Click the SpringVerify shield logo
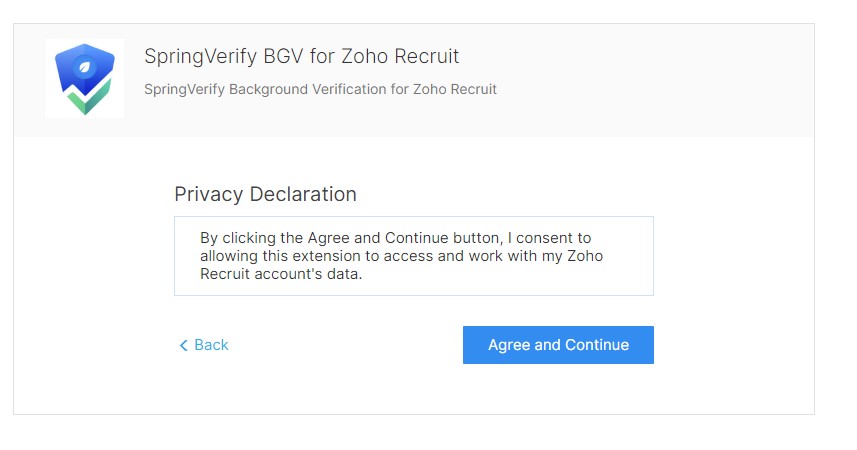The height and width of the screenshot is (450, 857). (85, 79)
